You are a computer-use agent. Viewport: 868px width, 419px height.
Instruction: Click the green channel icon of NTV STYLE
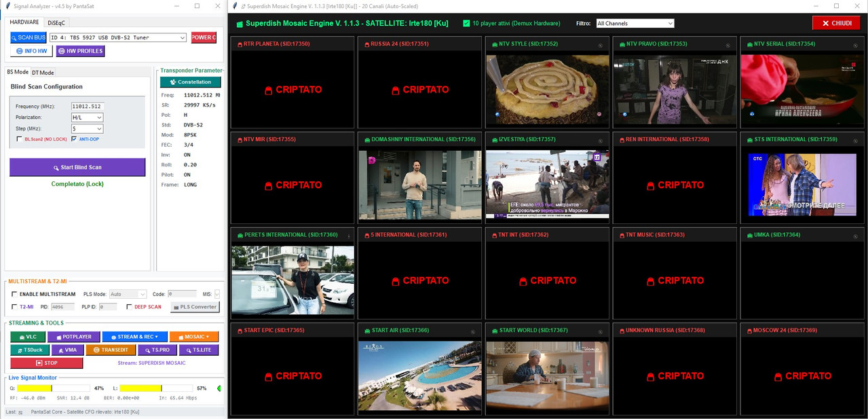493,44
